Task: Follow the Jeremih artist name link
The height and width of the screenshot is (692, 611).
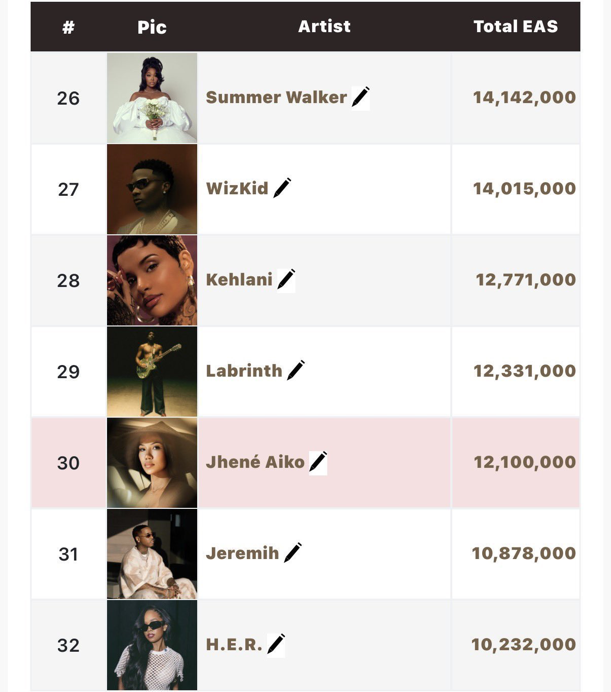Action: [242, 553]
